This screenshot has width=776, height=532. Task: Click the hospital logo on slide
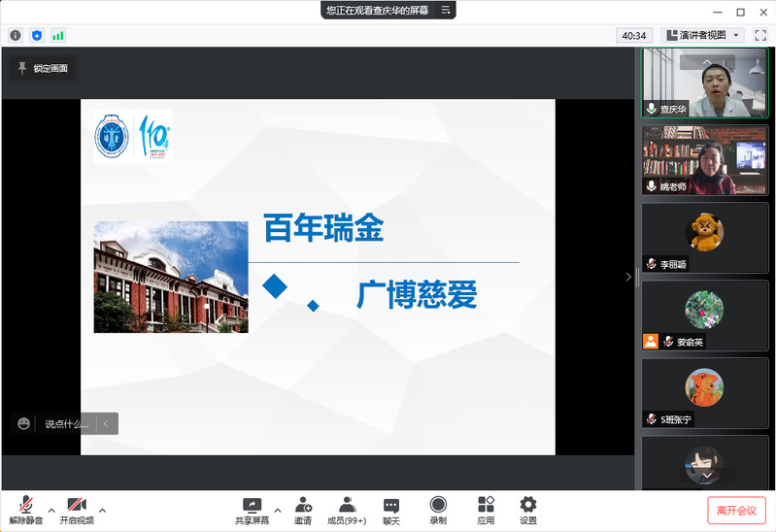click(133, 137)
